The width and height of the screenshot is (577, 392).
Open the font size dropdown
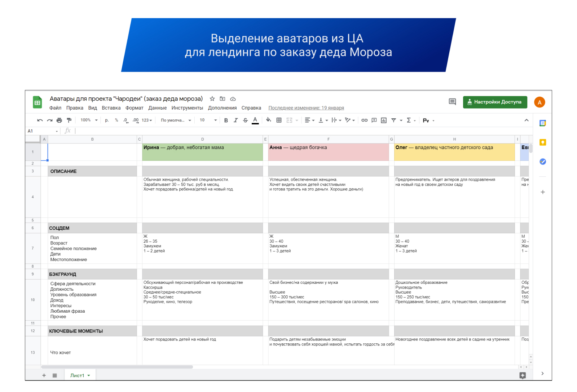(208, 120)
